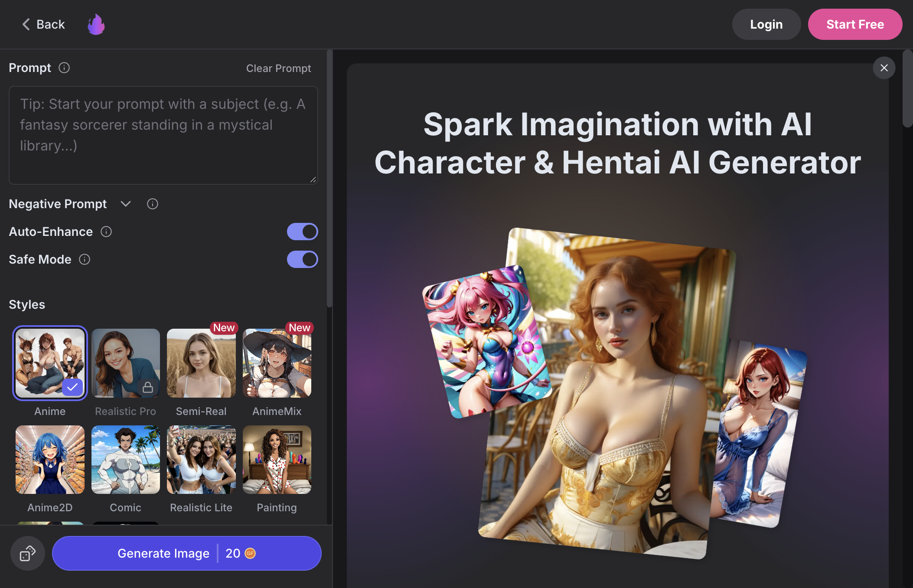
Task: Go Back using the chevron link
Action: (x=43, y=24)
